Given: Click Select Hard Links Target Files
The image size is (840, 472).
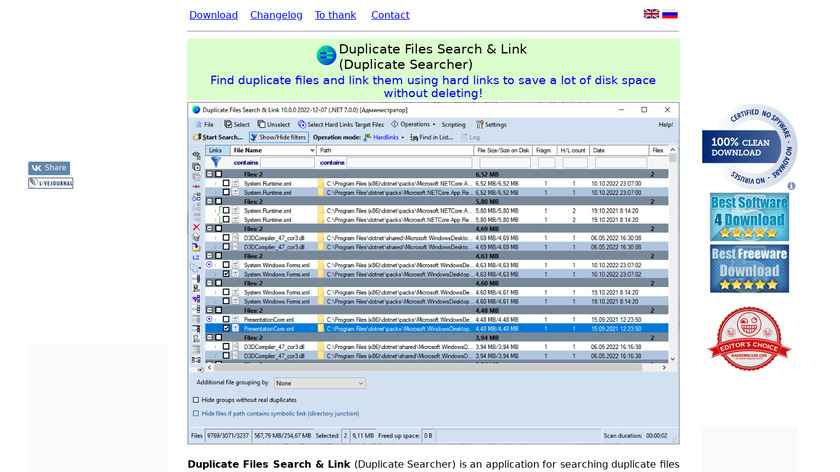Looking at the screenshot, I should point(341,124).
